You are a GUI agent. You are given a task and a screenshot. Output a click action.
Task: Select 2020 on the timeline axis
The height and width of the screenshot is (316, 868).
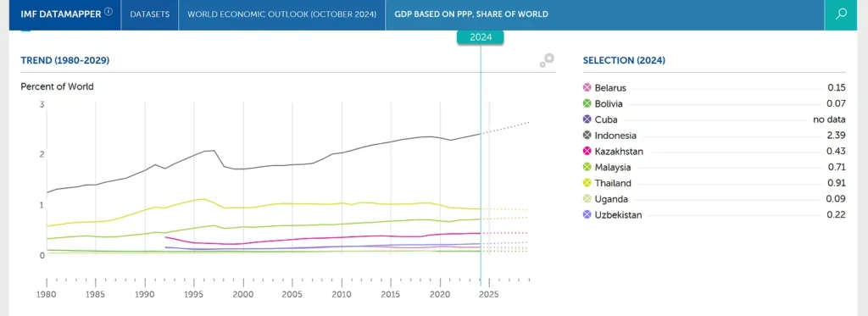point(440,295)
